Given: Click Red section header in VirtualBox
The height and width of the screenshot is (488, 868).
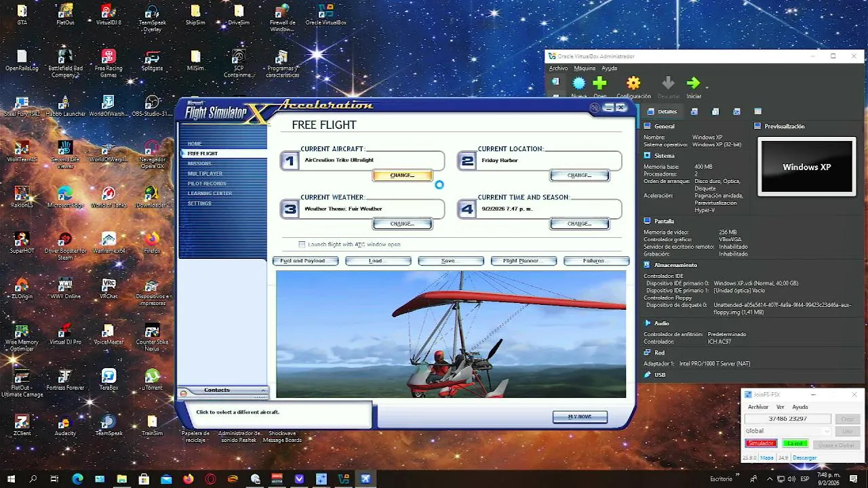Looking at the screenshot, I should tap(659, 352).
